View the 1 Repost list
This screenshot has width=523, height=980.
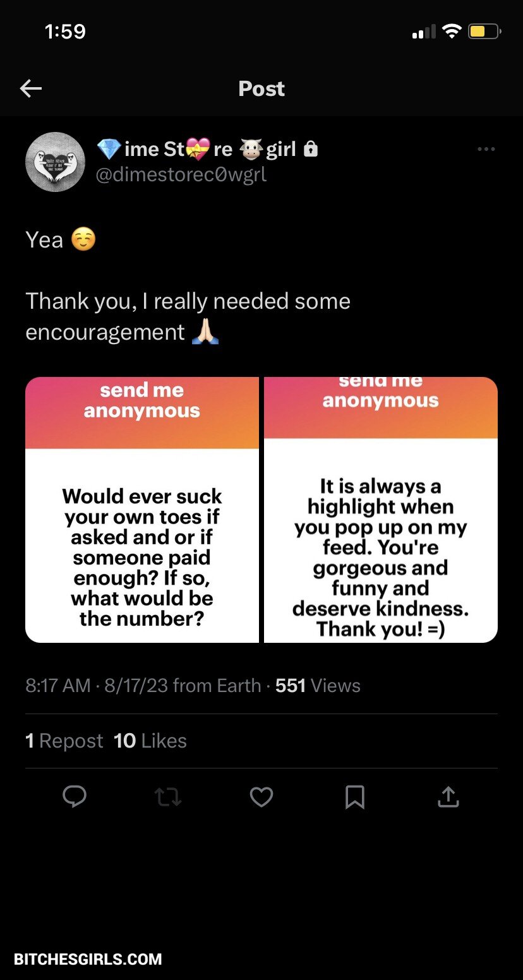(64, 741)
